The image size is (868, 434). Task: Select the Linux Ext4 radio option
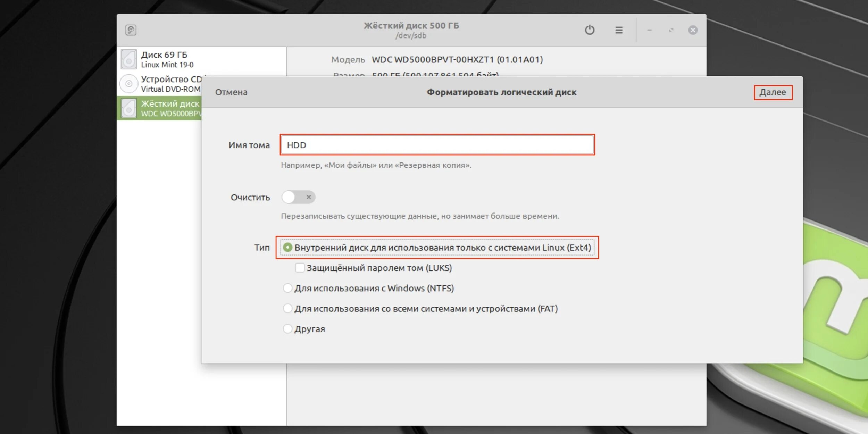(x=287, y=248)
